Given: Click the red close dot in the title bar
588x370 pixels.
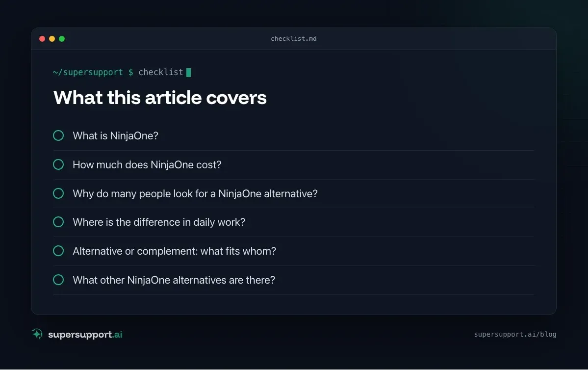Looking at the screenshot, I should coord(42,39).
